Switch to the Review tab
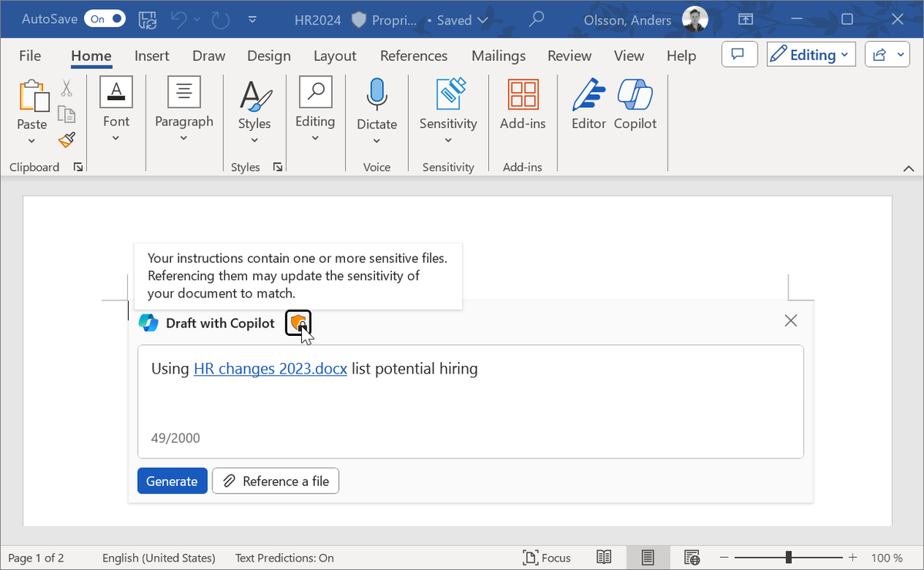Viewport: 924px width, 570px height. [569, 55]
